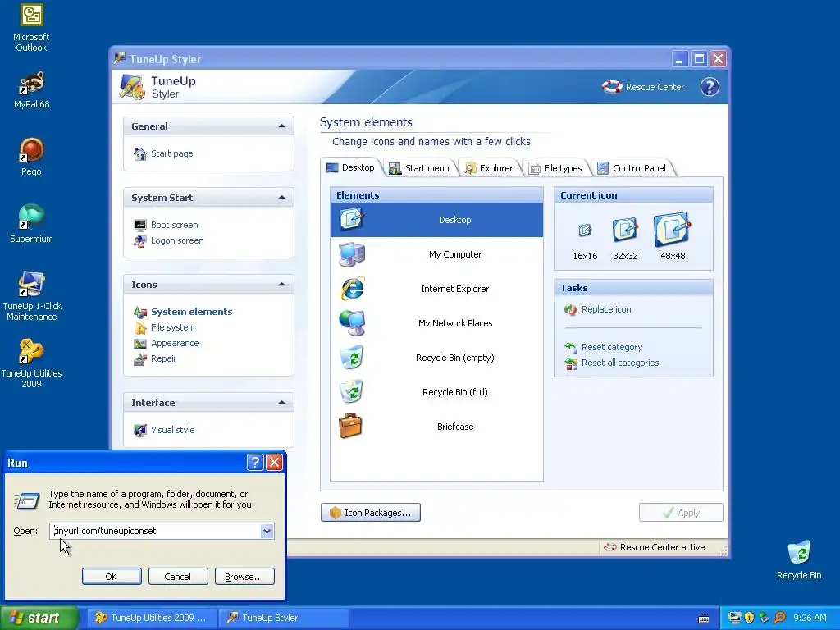Click the Icon Packages button
840x630 pixels.
371,513
